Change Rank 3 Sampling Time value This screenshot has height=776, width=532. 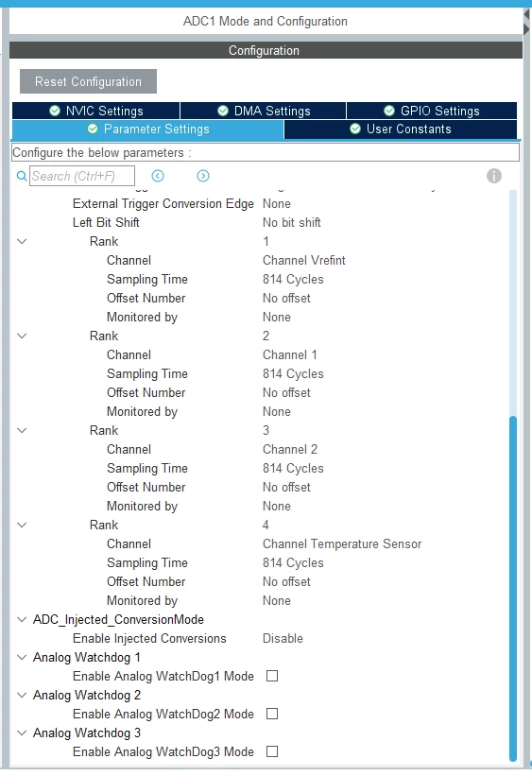point(293,468)
